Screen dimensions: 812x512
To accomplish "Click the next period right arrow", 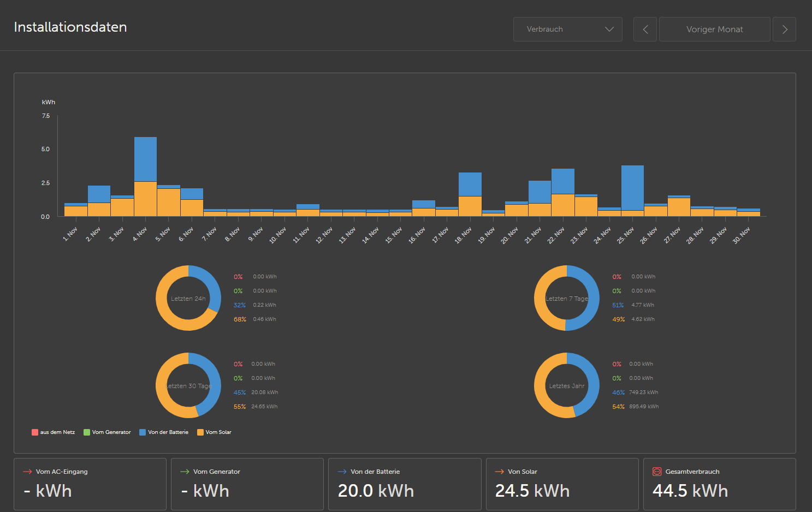I will point(784,29).
